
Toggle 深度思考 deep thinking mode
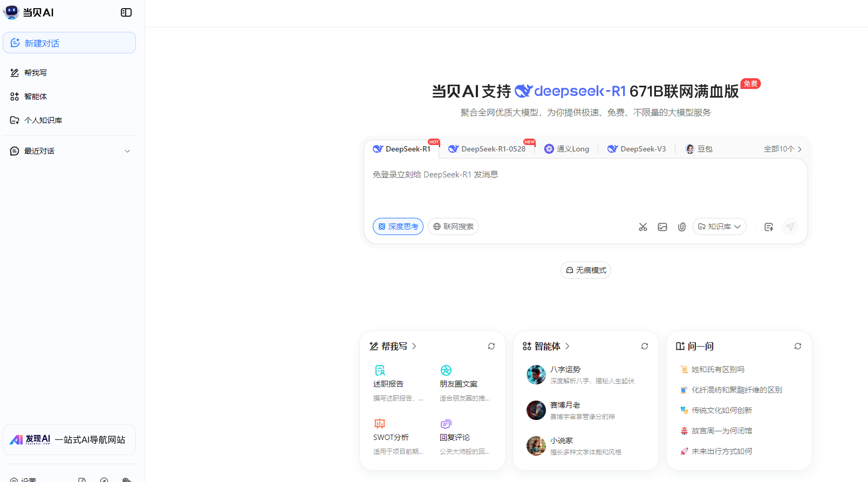point(398,226)
